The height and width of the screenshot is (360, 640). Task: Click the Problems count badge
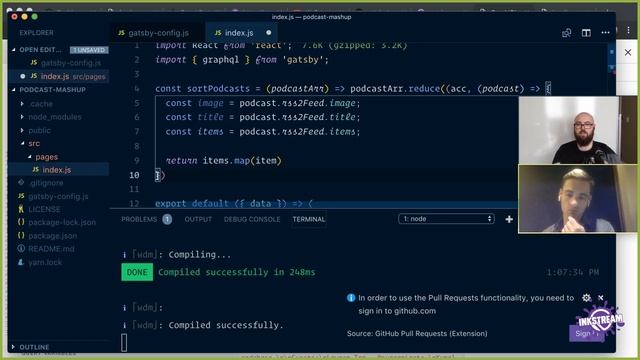point(167,220)
